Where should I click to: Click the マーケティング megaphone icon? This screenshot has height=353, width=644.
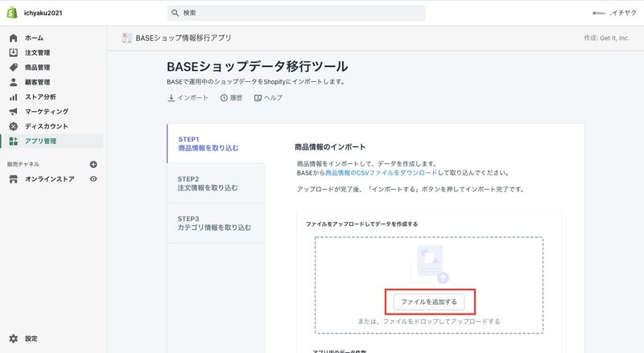point(13,112)
